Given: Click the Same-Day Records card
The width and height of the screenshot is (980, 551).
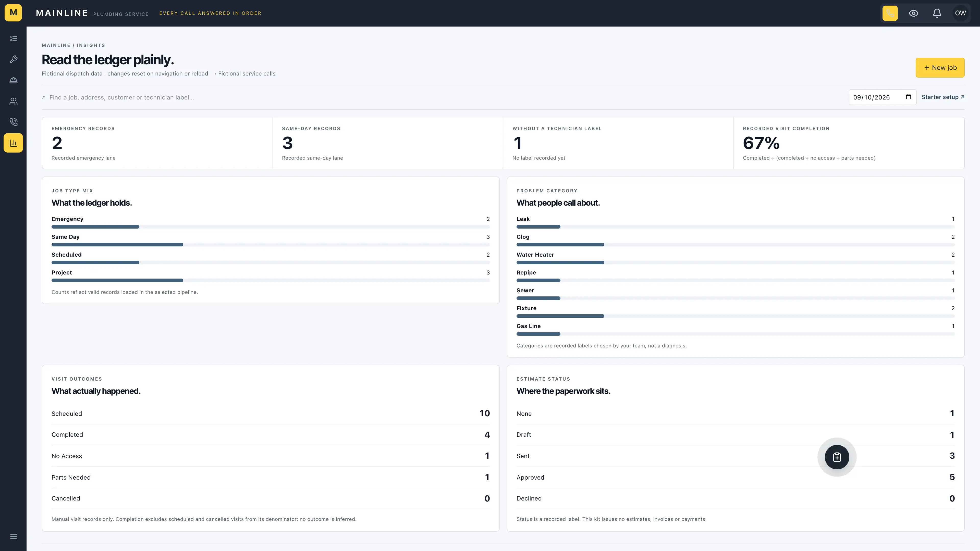Looking at the screenshot, I should click(388, 143).
